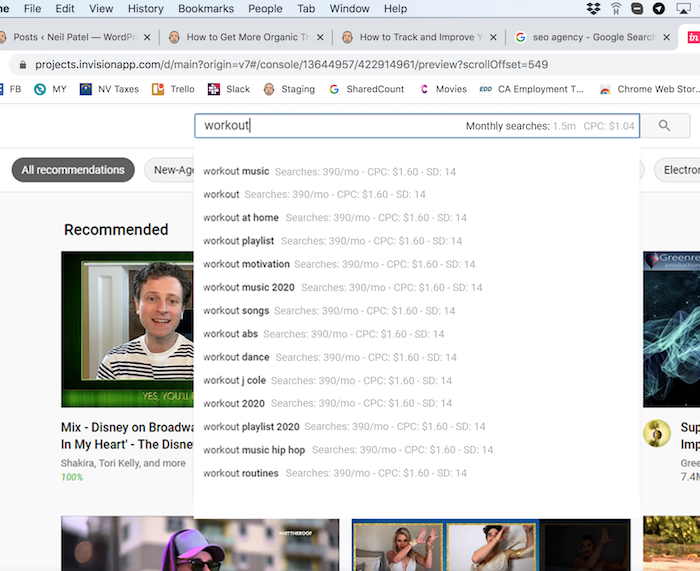Click the address bar URL
The image size is (700, 571).
click(292, 65)
